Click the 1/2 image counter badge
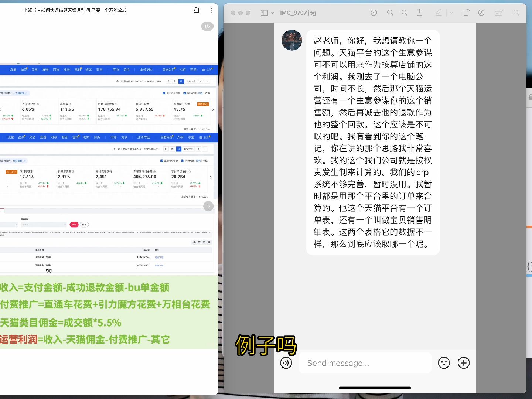532x399 pixels. (207, 26)
